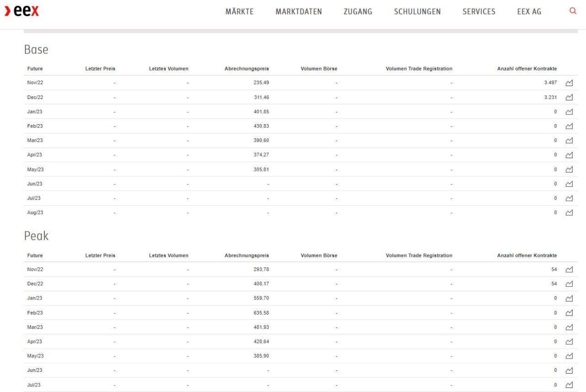The width and height of the screenshot is (586, 392).
Task: Select Base settlement price 401,85
Action: 261,112
